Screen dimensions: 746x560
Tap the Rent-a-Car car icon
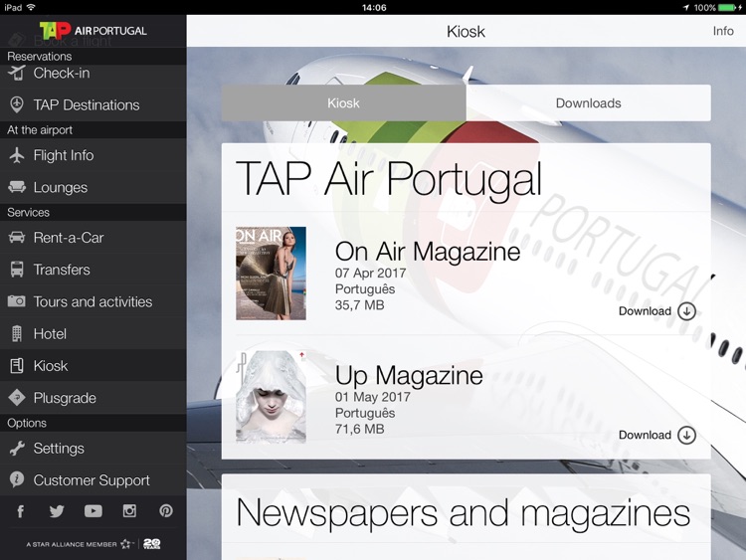coord(17,237)
